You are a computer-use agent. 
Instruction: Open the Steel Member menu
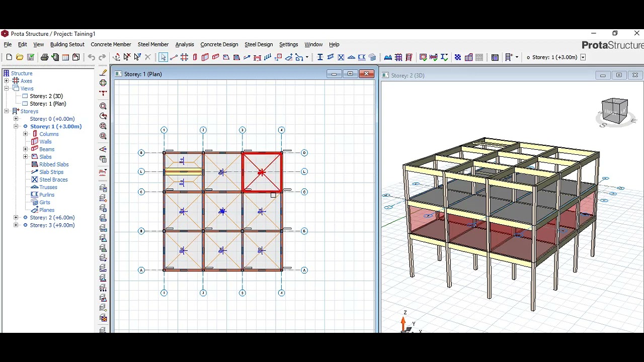coord(153,44)
